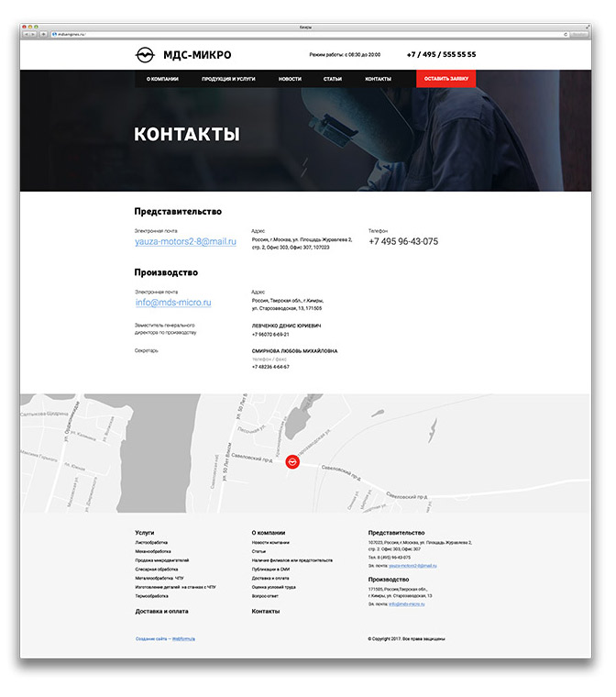Select КОНТАКТЫ in the navigation bar
Viewport: 616px width, 697px height.
coord(379,79)
